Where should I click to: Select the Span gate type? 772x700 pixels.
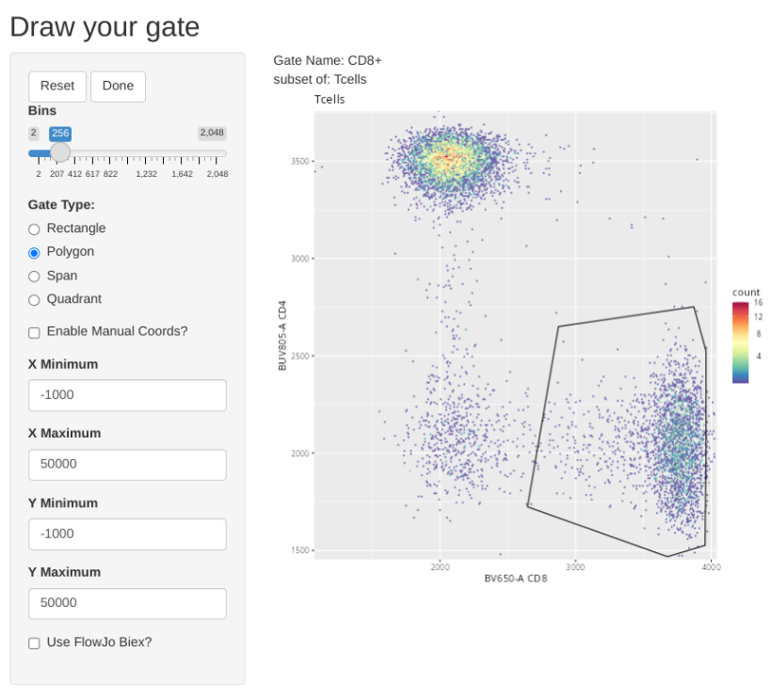coord(35,276)
